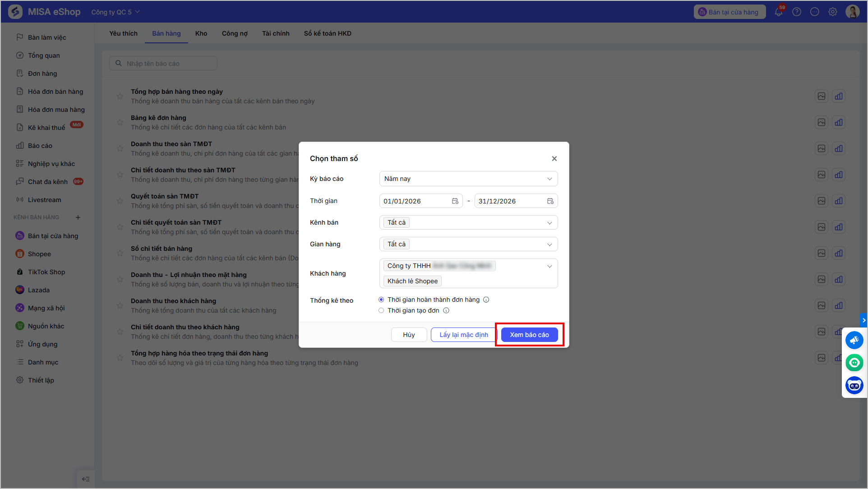
Task: Select Thời gian tạo đơn radio option
Action: click(x=381, y=310)
